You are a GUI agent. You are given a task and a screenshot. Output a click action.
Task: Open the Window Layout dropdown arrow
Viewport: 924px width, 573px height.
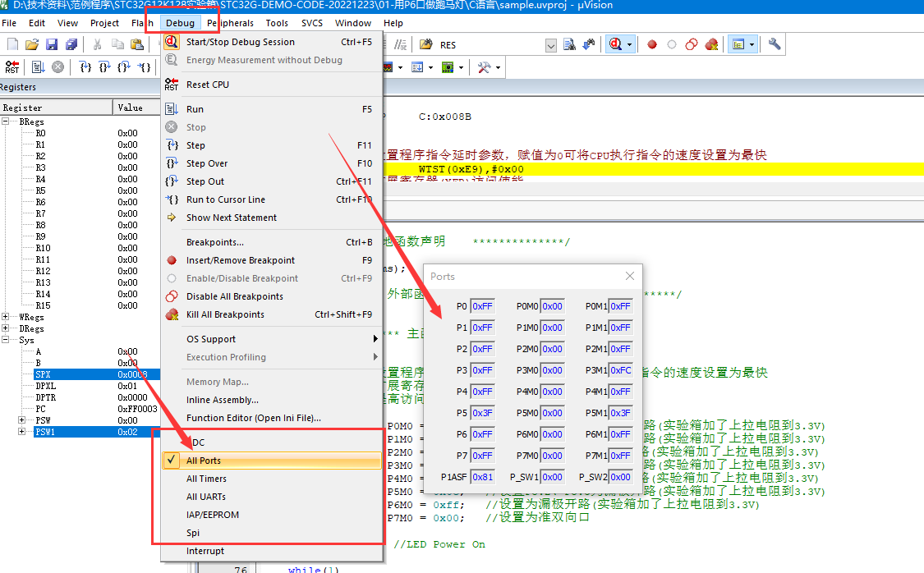pos(752,45)
